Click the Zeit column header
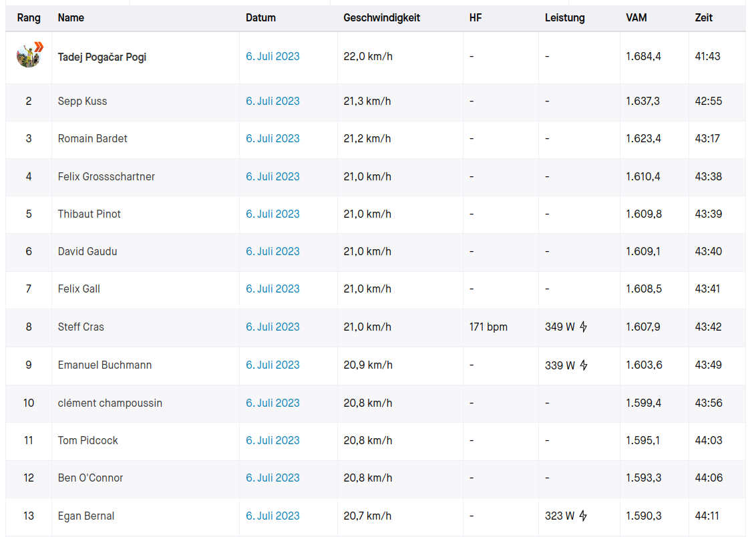 point(703,18)
